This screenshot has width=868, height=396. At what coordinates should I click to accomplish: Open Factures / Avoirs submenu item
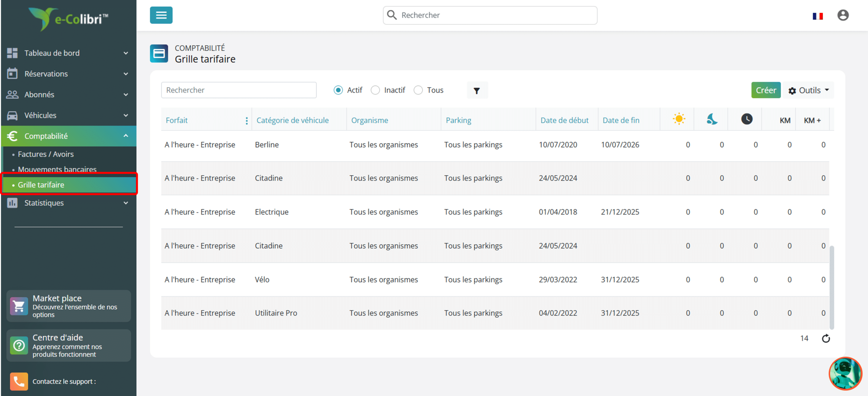click(46, 154)
